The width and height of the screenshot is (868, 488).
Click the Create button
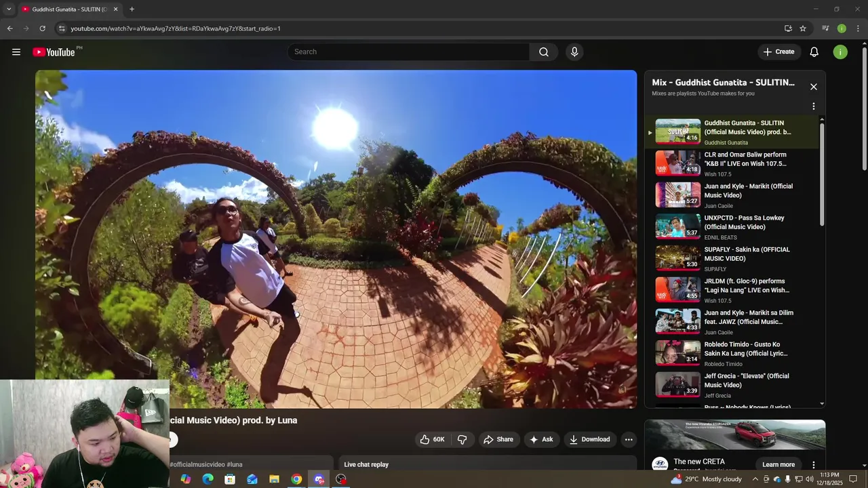(778, 52)
